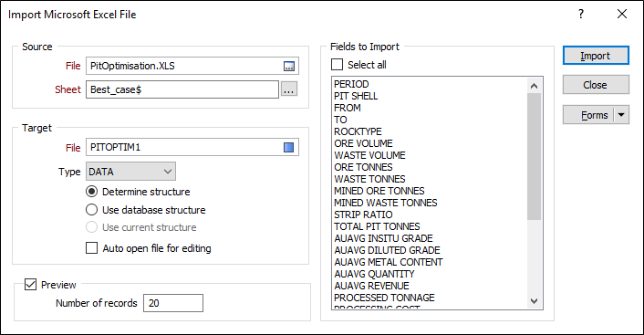Image resolution: width=644 pixels, height=335 pixels.
Task: Tick the Select all checkbox
Action: [337, 65]
